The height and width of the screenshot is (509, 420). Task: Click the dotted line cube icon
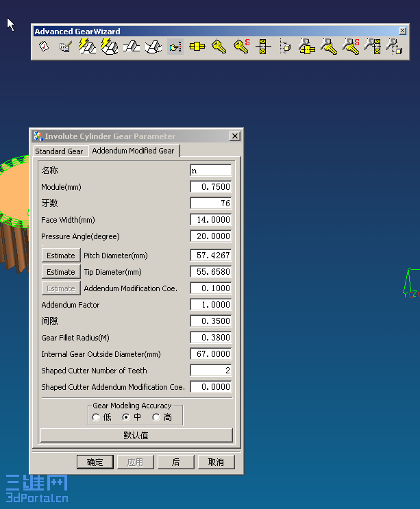pyautogui.click(x=285, y=47)
